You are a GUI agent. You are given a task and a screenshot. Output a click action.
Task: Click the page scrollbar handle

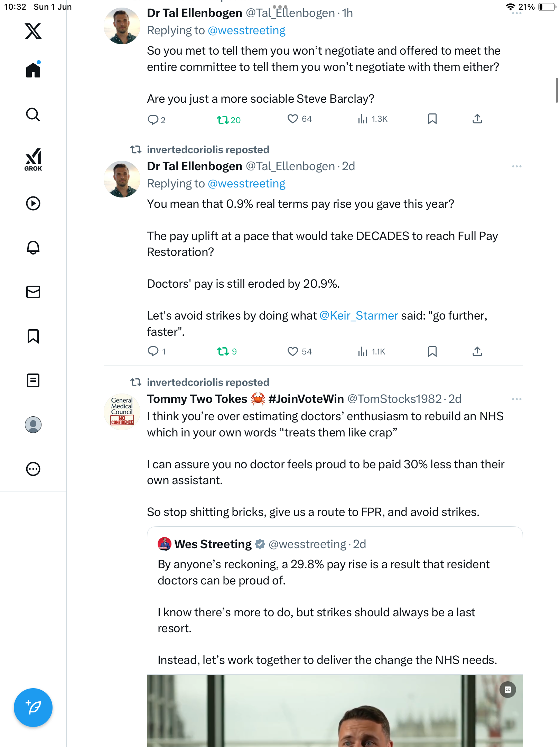(557, 90)
